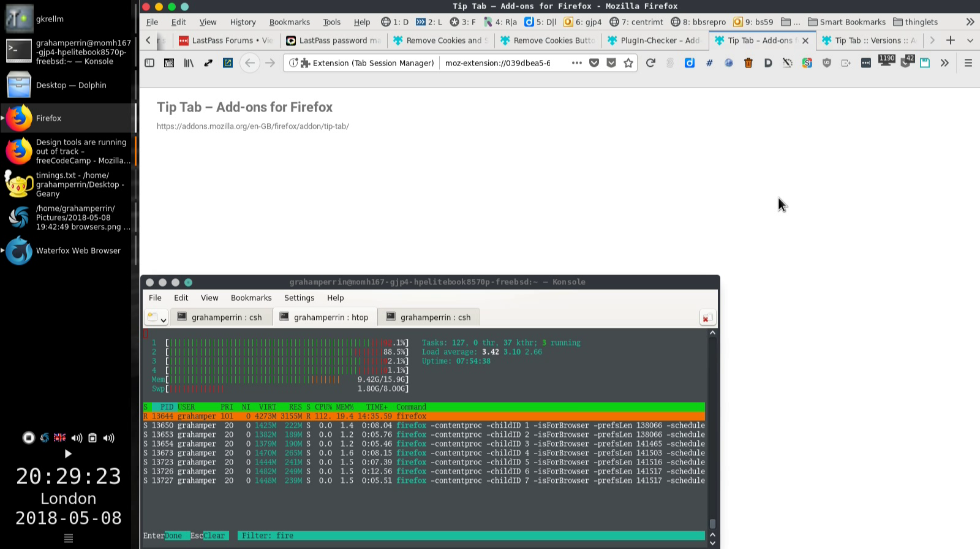
Task: Open Konsole Bookmarks menu
Action: click(x=251, y=298)
